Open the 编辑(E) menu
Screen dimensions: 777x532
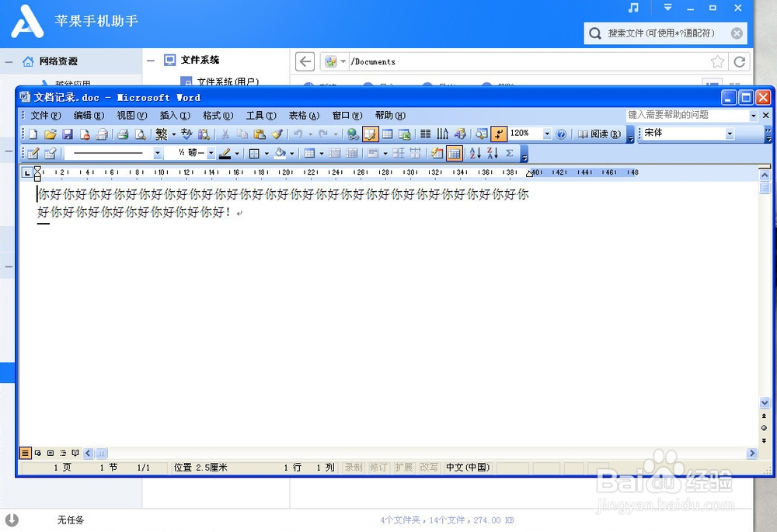tap(89, 116)
